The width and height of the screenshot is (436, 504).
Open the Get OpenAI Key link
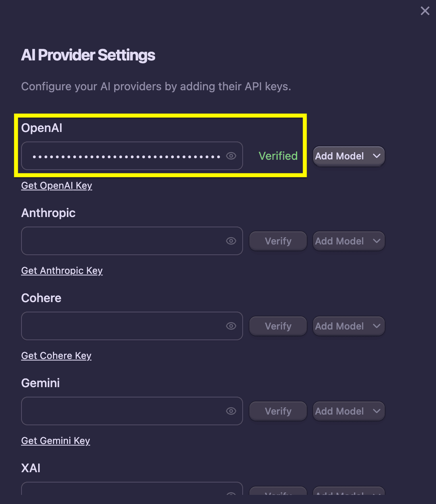(56, 186)
